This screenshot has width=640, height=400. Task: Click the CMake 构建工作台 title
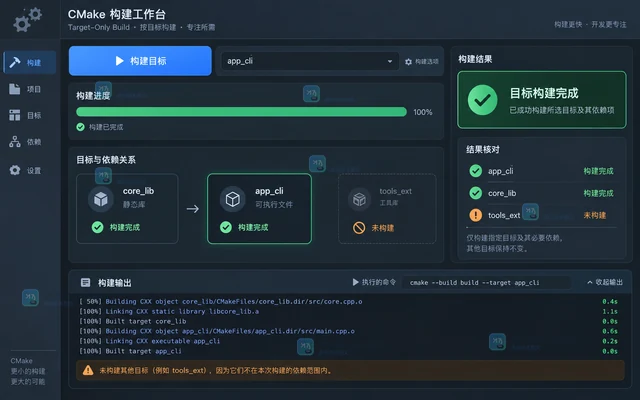(x=117, y=14)
